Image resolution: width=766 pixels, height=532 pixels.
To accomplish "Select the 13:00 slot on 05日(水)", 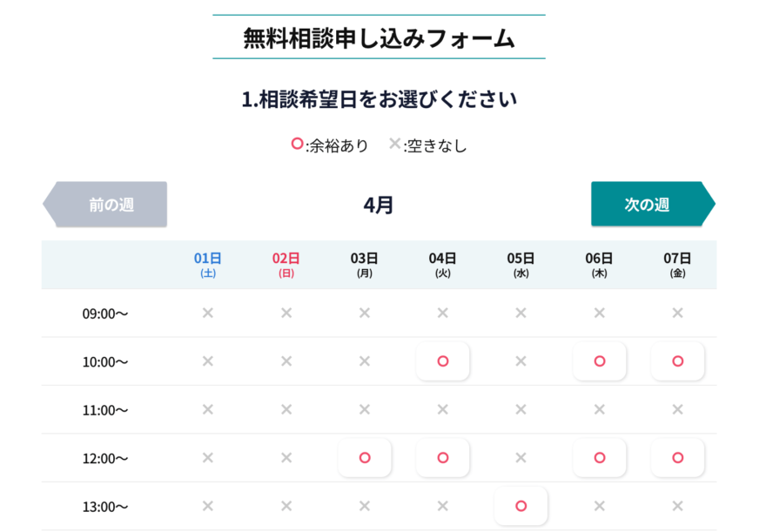I will (521, 506).
